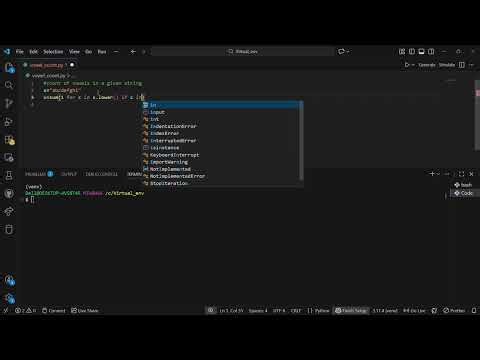Open the Selection menu
This screenshot has height=360, width=480.
53,52
